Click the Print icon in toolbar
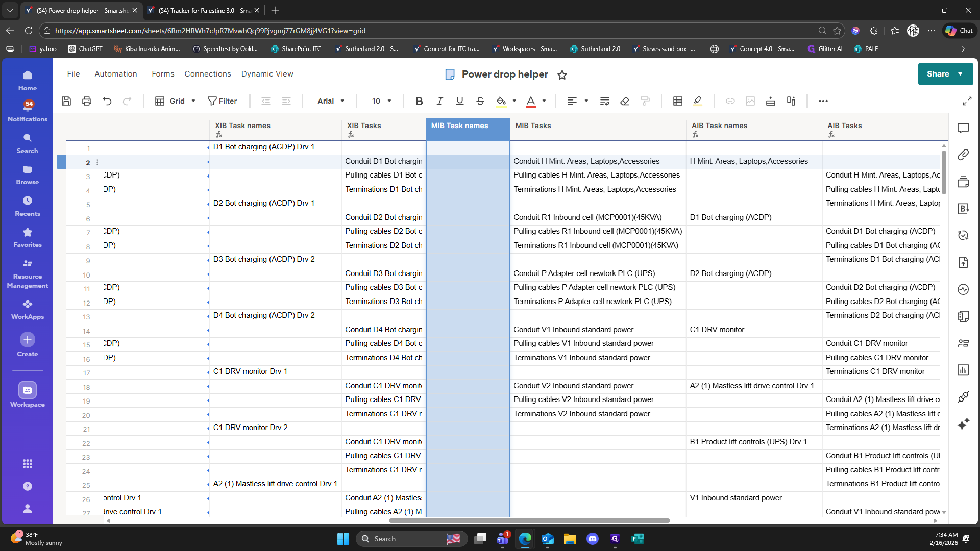 point(87,101)
